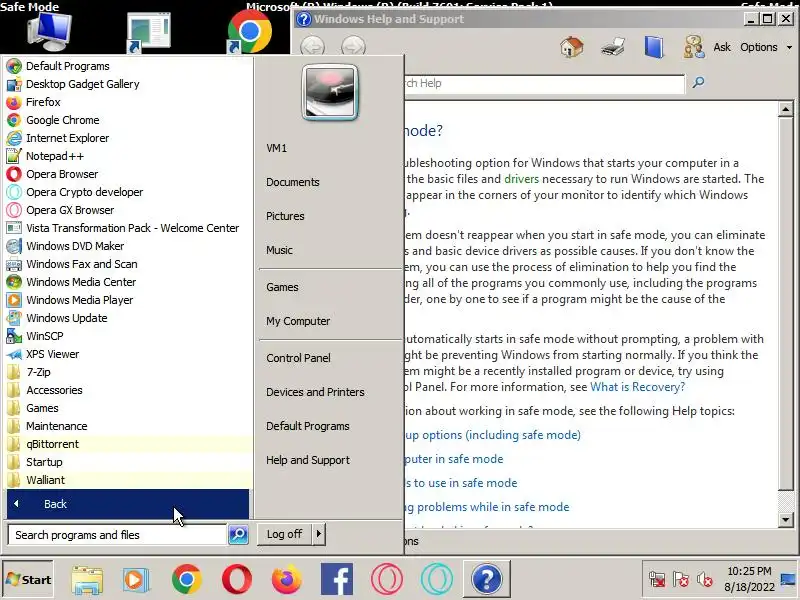Launch Windows Media Center
Viewport: 800px width, 600px height.
click(81, 282)
